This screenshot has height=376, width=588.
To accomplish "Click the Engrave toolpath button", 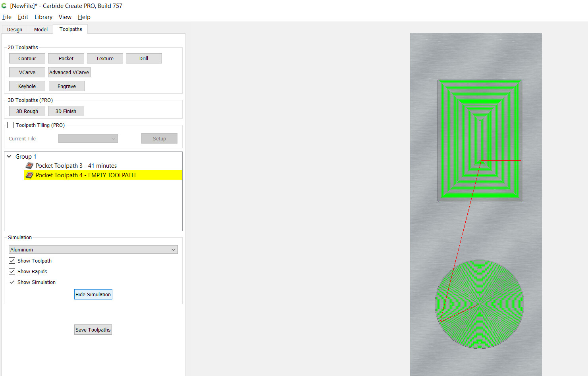I will click(67, 86).
